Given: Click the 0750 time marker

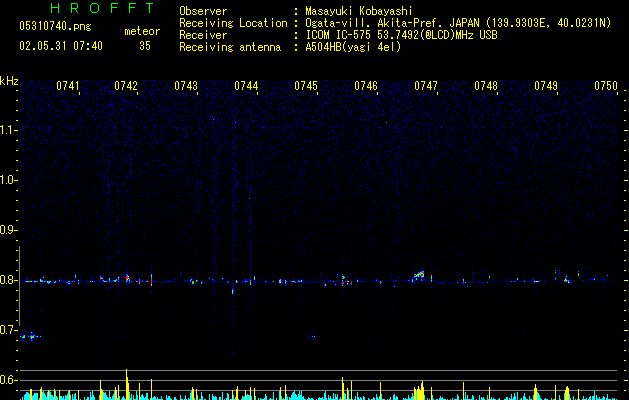Looking at the screenshot, I should [606, 86].
